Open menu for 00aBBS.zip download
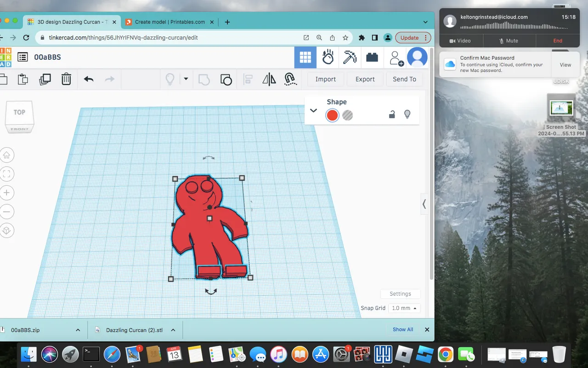 pyautogui.click(x=78, y=330)
